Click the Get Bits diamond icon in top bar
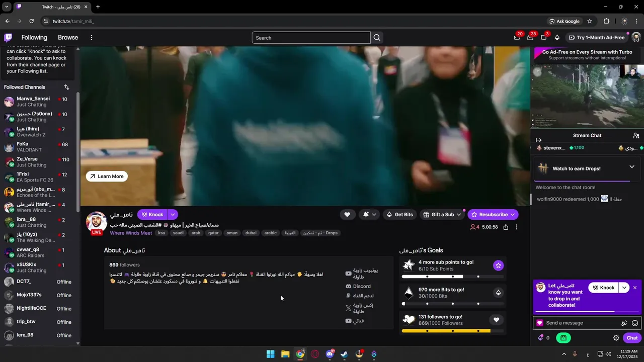 (x=557, y=38)
